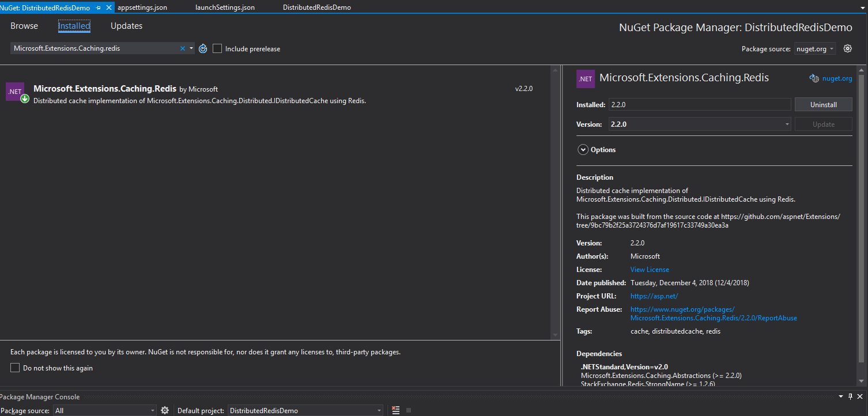This screenshot has width=868, height=416.
Task: Click the Uninstall button
Action: point(823,104)
